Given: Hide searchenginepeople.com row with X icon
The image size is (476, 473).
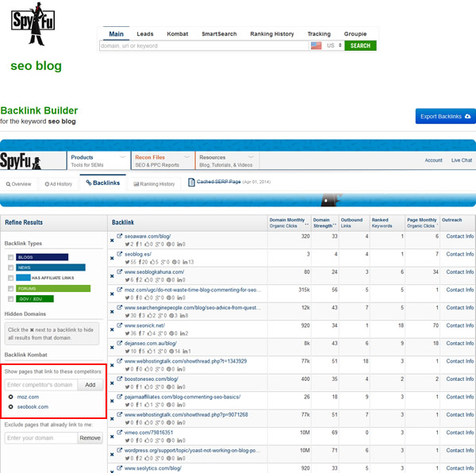Looking at the screenshot, I should coord(112,312).
